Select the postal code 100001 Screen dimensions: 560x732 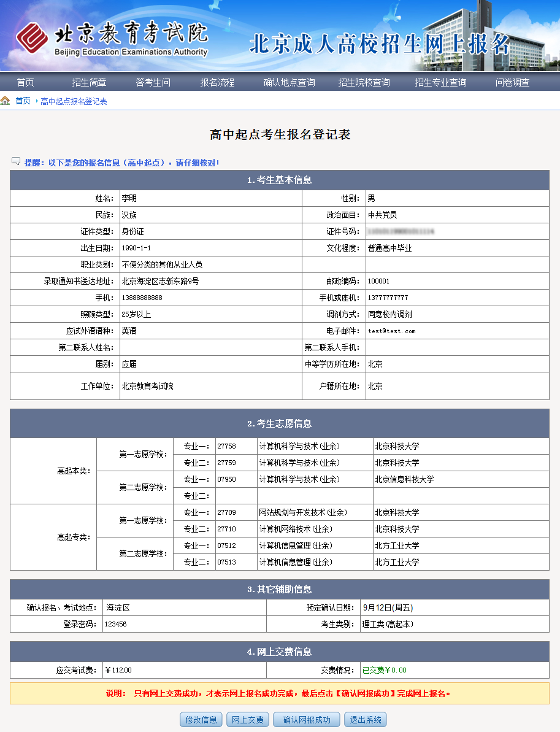378,281
